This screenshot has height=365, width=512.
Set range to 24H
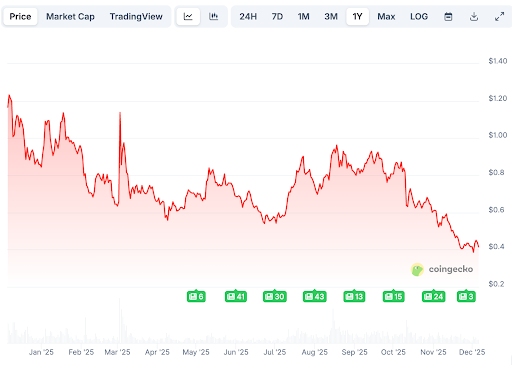point(248,16)
